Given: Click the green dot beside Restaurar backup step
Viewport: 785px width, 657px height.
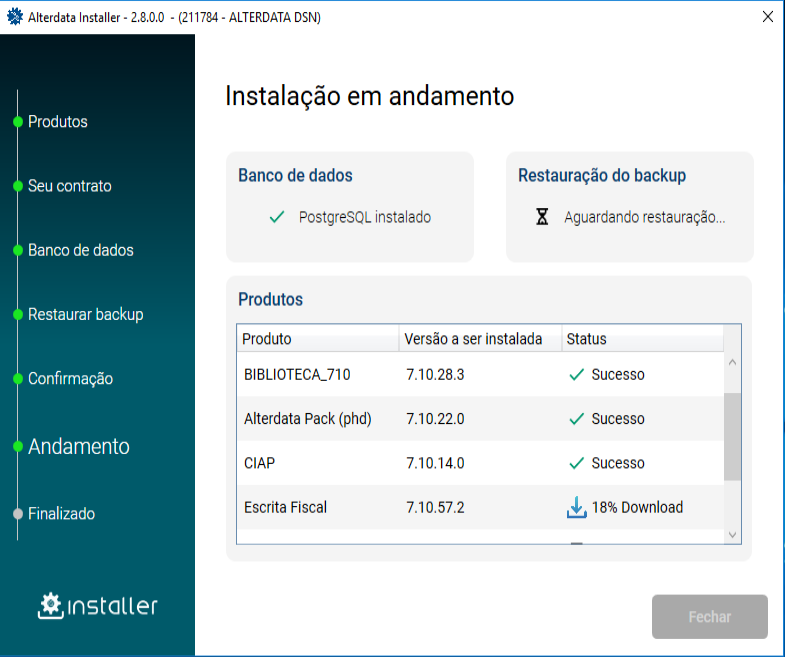Looking at the screenshot, I should tap(18, 314).
